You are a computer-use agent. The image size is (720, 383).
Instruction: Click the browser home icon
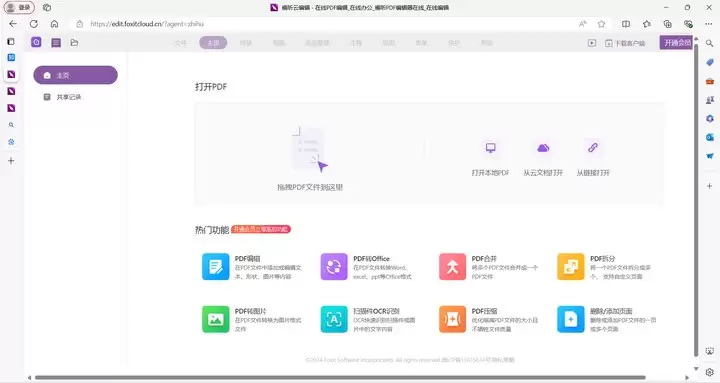pos(54,24)
